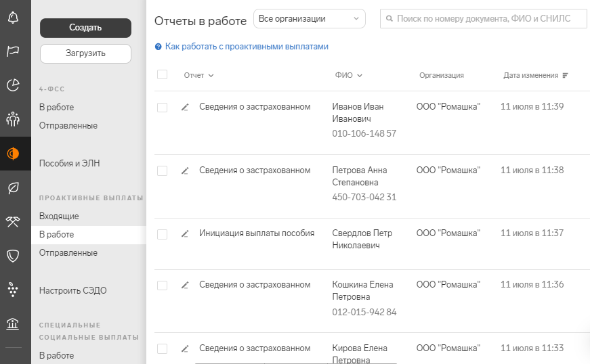Viewport: 590px width, 364px height.
Task: Check the box for Петрова Анна row
Action: click(162, 171)
